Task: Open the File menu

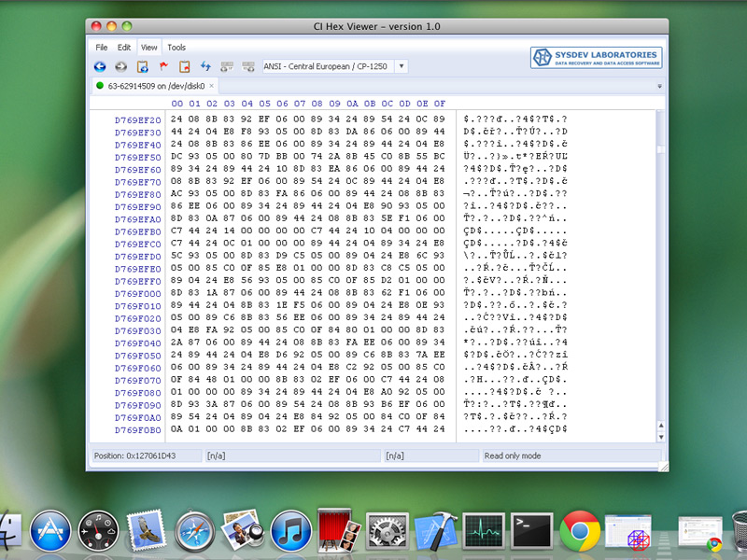Action: (x=102, y=47)
